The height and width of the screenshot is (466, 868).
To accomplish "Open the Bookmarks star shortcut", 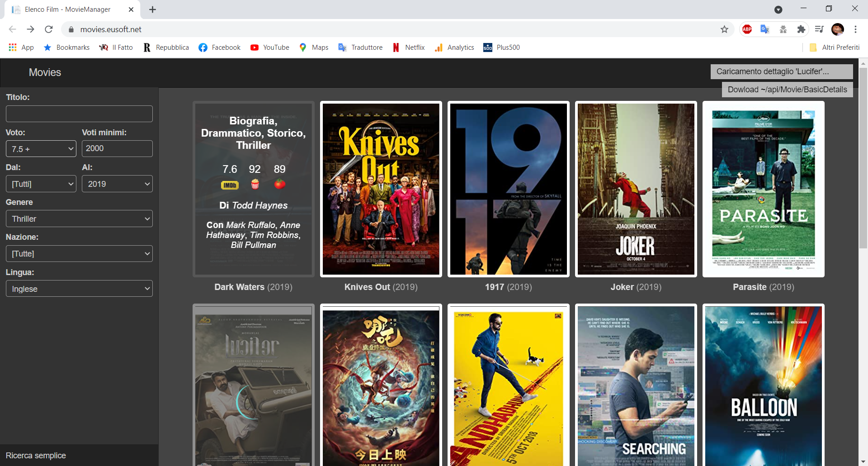I will click(66, 48).
